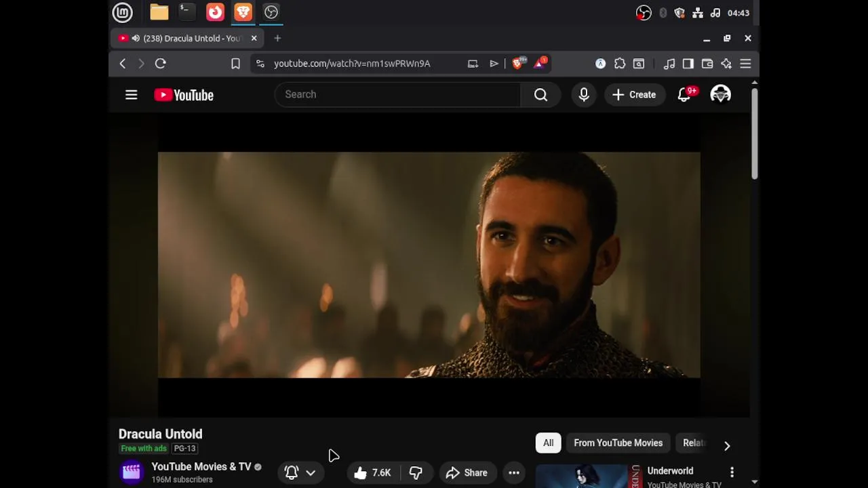The image size is (868, 488).
Task: Bookmark this page
Action: (x=235, y=64)
